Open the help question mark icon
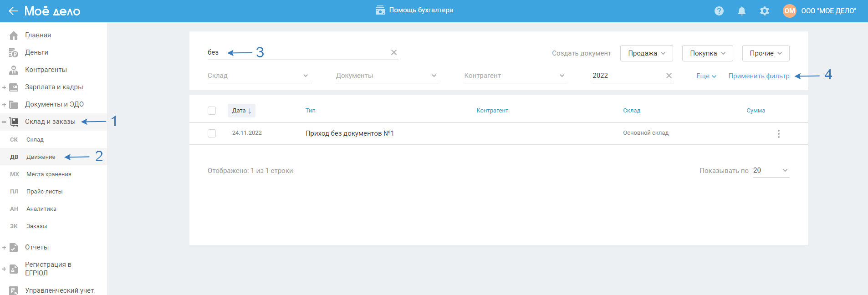The height and width of the screenshot is (295, 868). [x=719, y=11]
